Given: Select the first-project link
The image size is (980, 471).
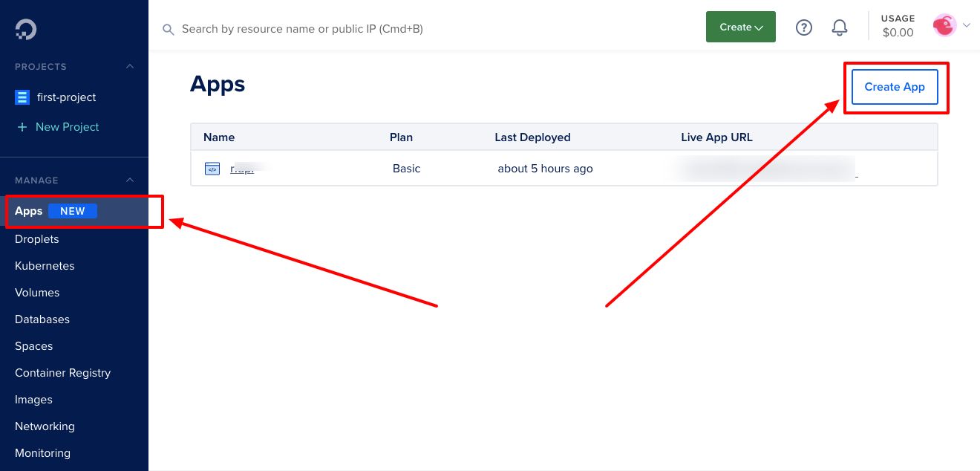Looking at the screenshot, I should (66, 97).
